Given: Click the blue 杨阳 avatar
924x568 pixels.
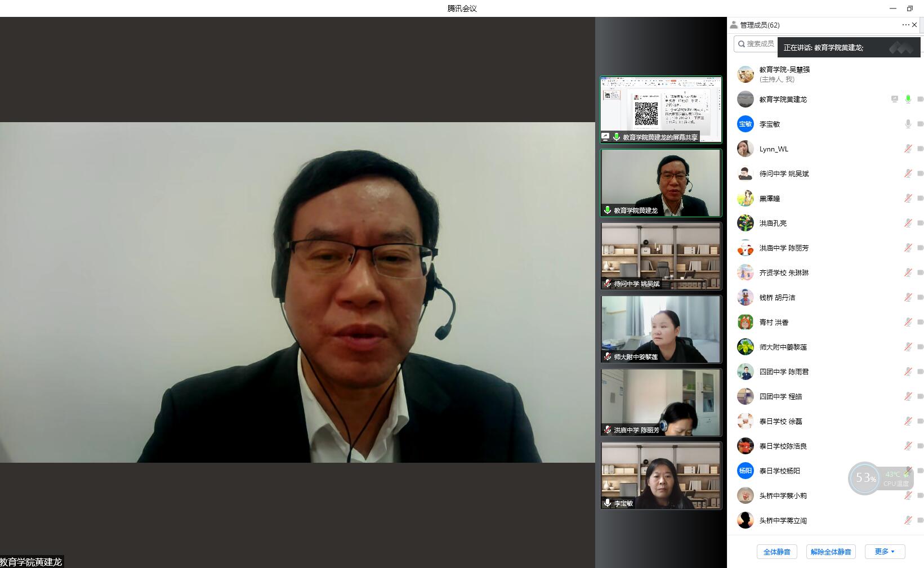Looking at the screenshot, I should point(746,471).
